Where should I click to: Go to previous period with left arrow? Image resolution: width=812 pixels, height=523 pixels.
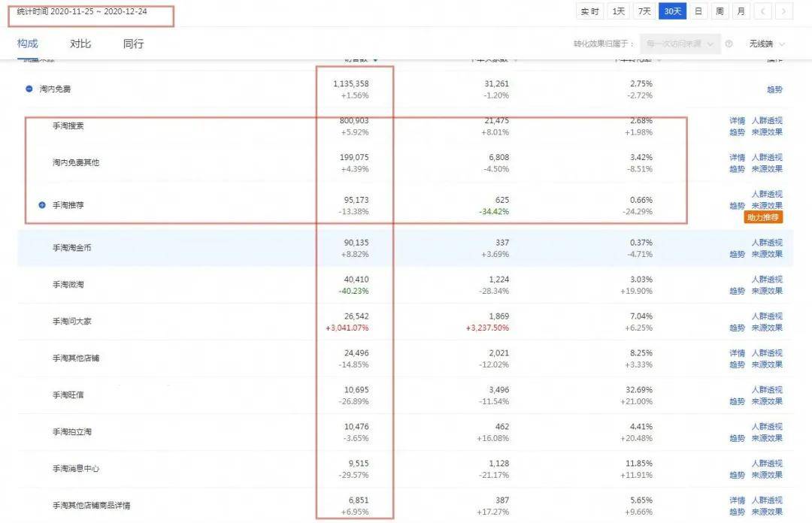(x=763, y=11)
